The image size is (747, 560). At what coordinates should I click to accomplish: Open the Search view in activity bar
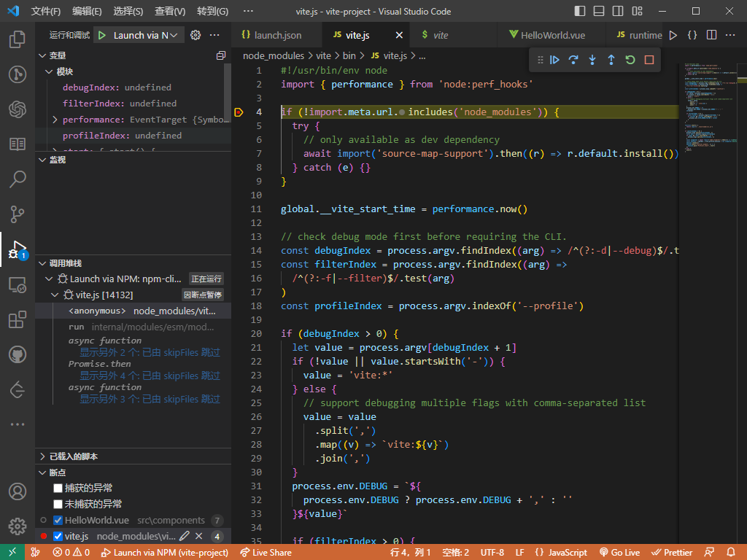tap(18, 179)
